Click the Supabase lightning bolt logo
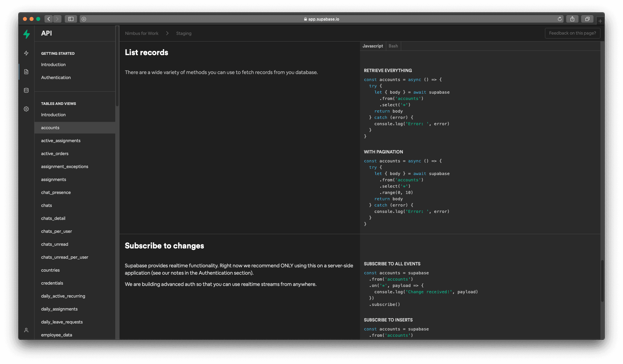 click(x=27, y=34)
